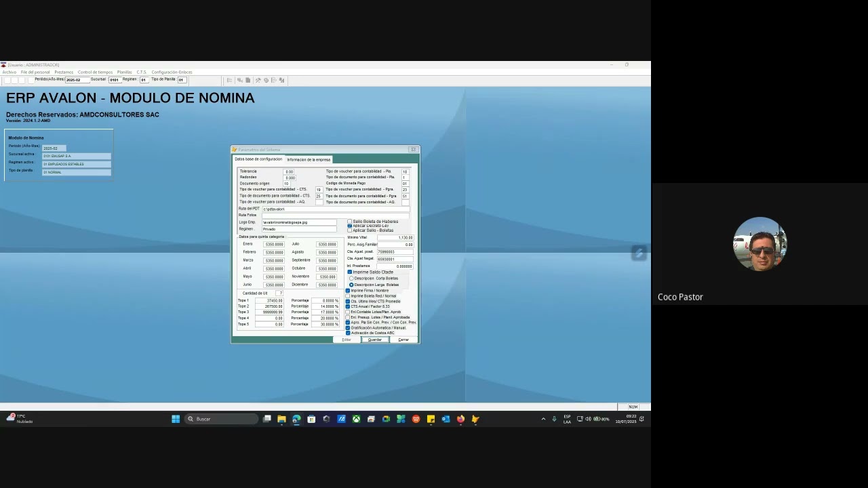Toggle Activación de Costos ABC checkbox

coord(348,333)
